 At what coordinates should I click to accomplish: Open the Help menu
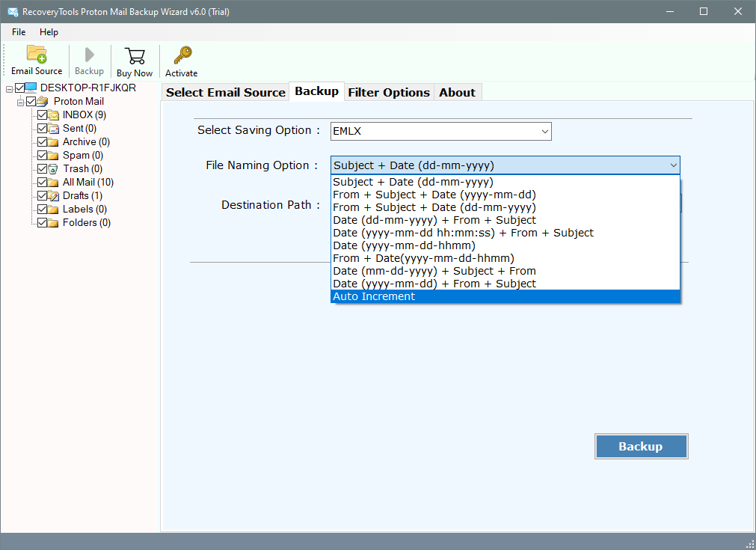point(49,32)
